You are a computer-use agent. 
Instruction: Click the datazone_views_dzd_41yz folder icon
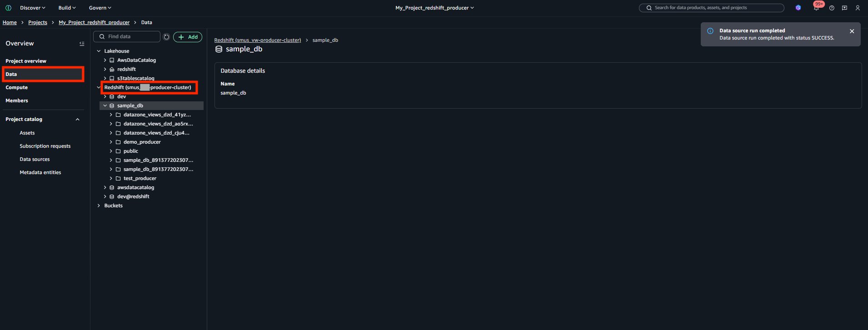coord(118,115)
